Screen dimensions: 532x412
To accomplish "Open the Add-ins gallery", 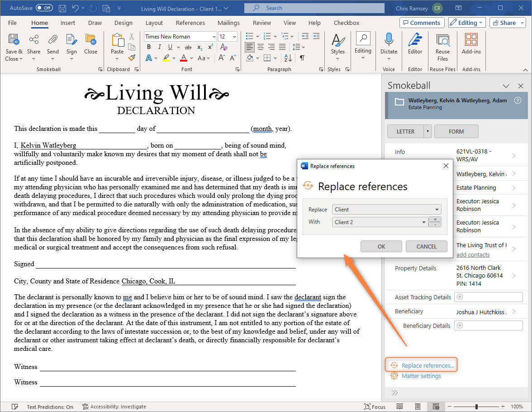I will tap(471, 39).
